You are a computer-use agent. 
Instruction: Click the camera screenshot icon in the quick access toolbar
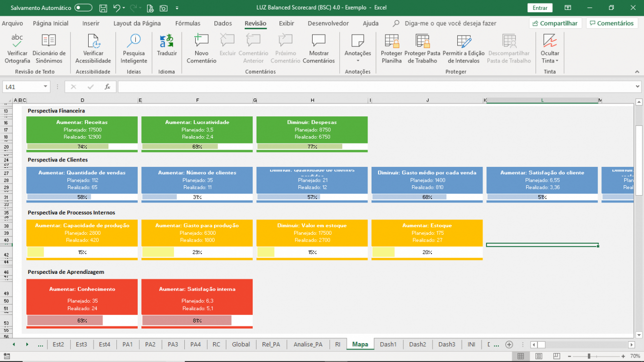(x=163, y=8)
